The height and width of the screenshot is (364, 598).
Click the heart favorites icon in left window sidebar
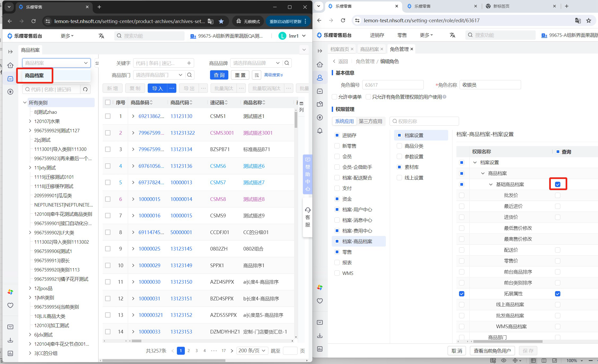pyautogui.click(x=10, y=305)
